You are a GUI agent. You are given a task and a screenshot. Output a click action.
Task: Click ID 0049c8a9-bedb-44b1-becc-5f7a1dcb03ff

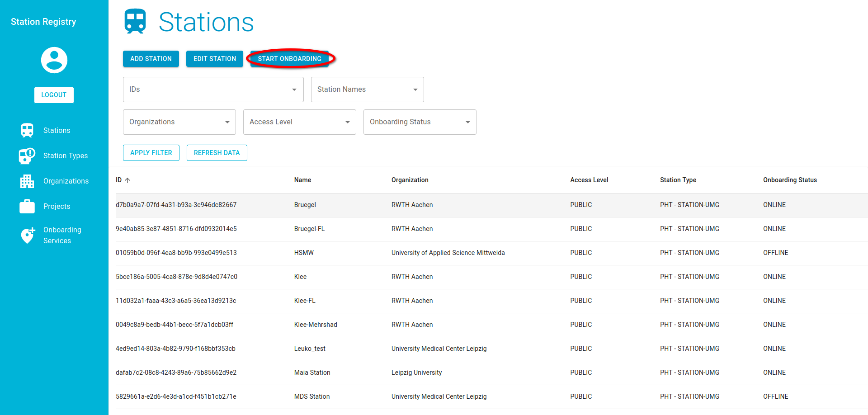pos(175,325)
